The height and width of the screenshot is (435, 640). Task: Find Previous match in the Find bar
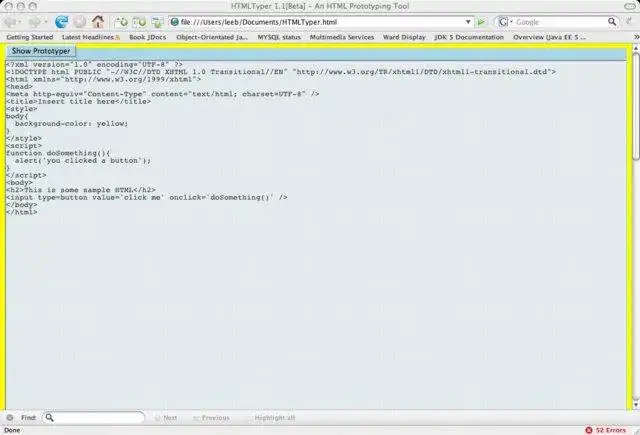coord(211,418)
